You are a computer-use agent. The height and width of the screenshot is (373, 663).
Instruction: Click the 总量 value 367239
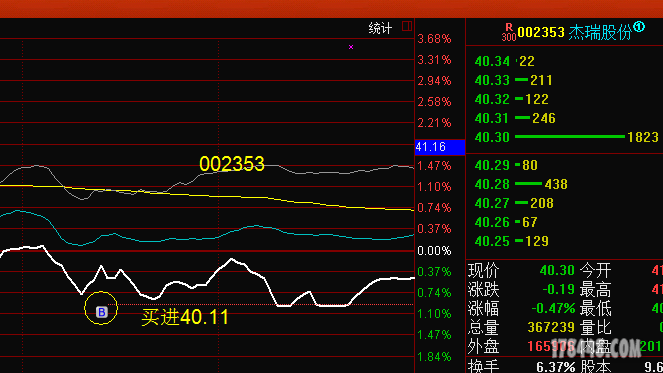pos(551,328)
